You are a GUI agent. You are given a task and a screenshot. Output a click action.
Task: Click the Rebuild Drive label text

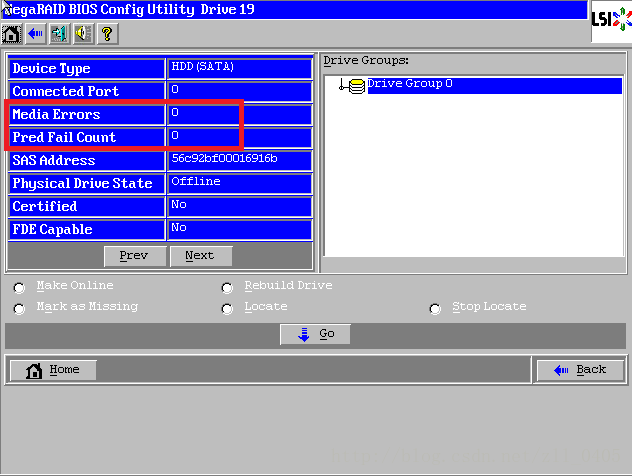288,285
